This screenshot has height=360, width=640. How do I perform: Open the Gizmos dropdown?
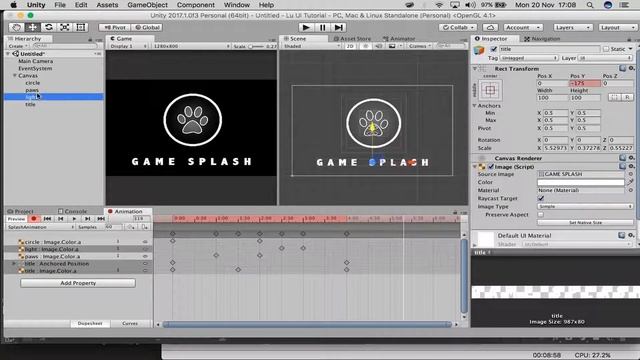pyautogui.click(x=420, y=46)
